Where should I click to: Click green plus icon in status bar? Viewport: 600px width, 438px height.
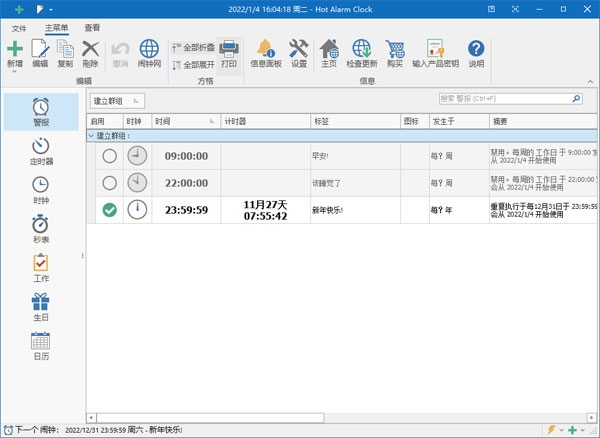click(572, 430)
